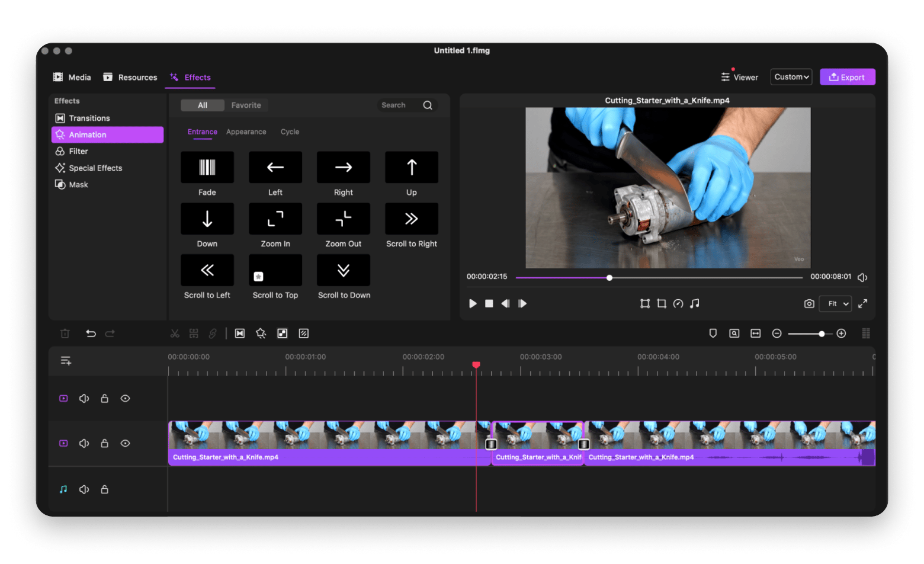
Task: Click the timeline marker shield icon
Action: pos(713,334)
